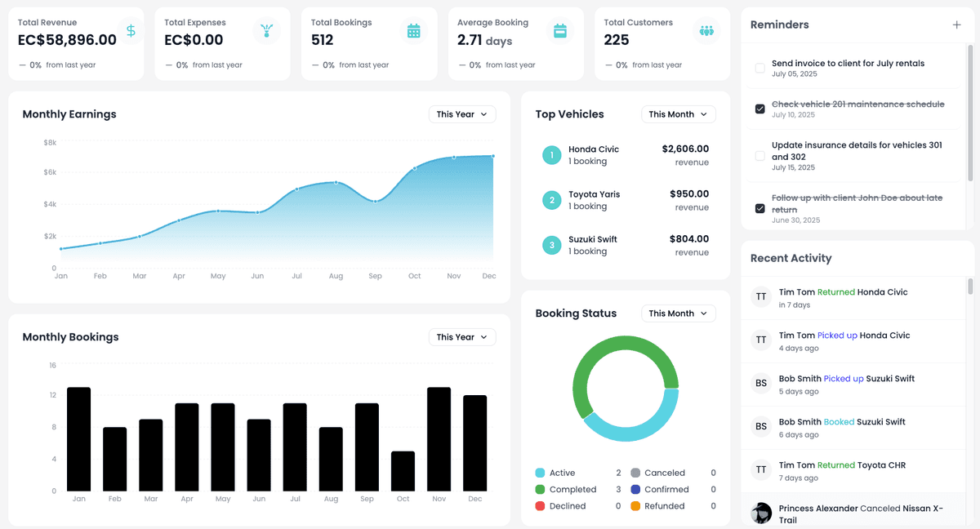
Task: Click the Reminders panel scrollbar
Action: (970, 114)
